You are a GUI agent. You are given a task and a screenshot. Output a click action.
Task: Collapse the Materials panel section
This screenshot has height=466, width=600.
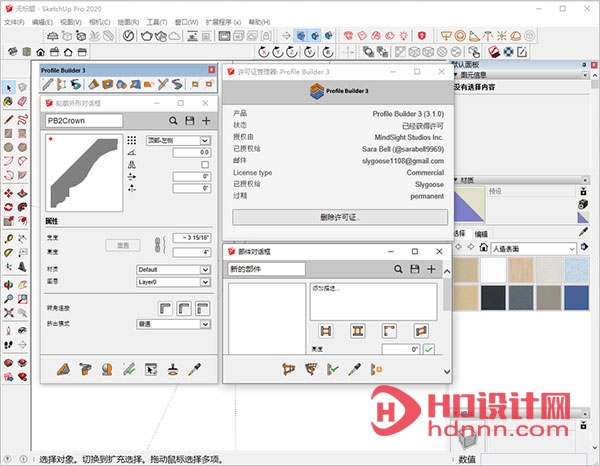(x=456, y=180)
